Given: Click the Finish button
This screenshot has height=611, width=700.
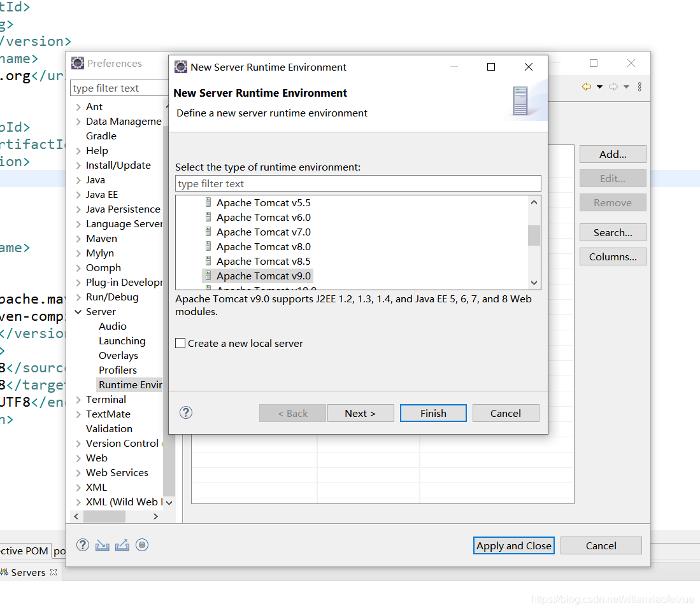Looking at the screenshot, I should tap(433, 413).
